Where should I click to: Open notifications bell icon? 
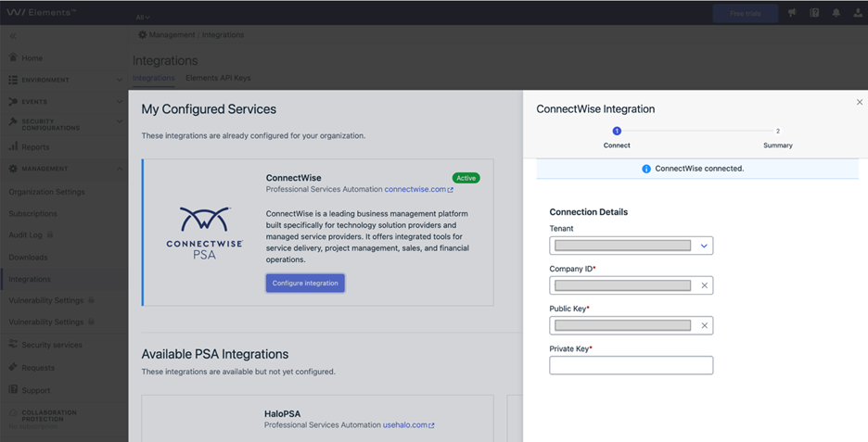tap(836, 13)
